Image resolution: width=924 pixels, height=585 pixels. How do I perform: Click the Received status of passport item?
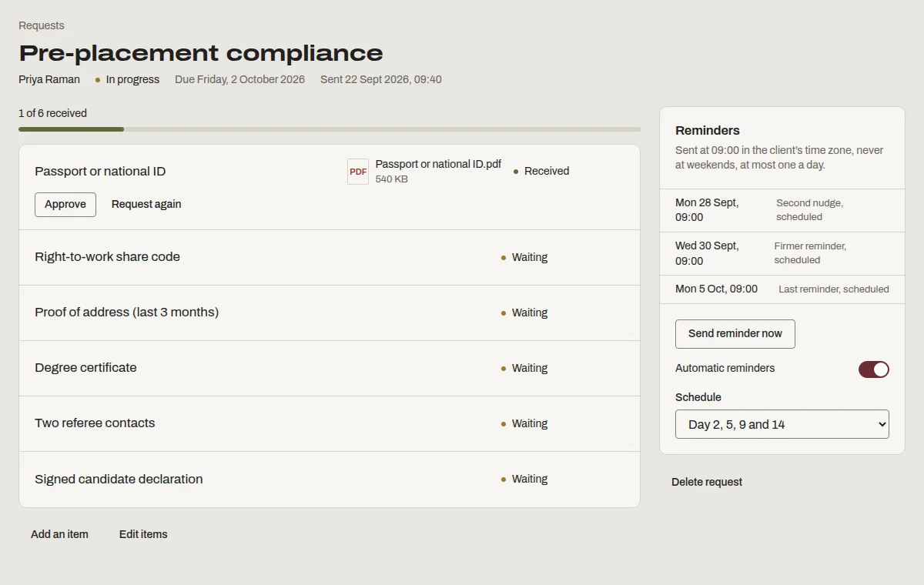541,172
